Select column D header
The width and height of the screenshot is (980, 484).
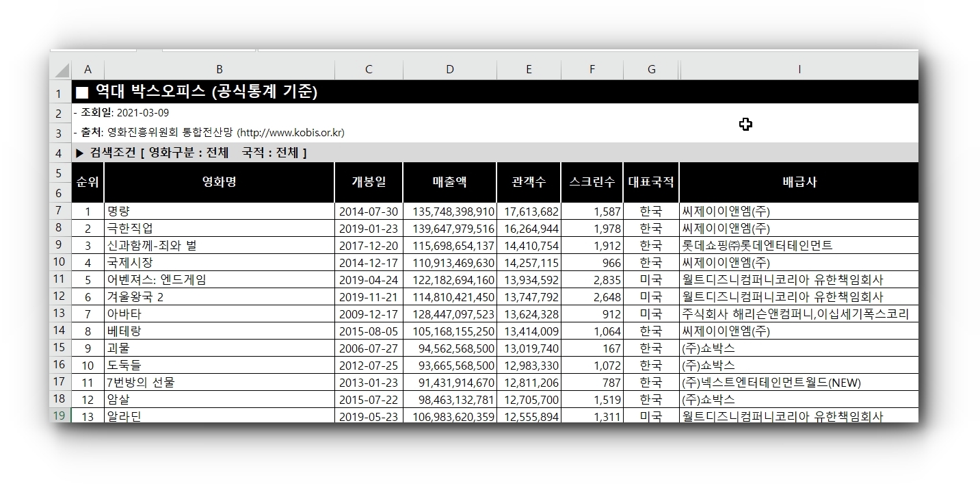pos(450,70)
